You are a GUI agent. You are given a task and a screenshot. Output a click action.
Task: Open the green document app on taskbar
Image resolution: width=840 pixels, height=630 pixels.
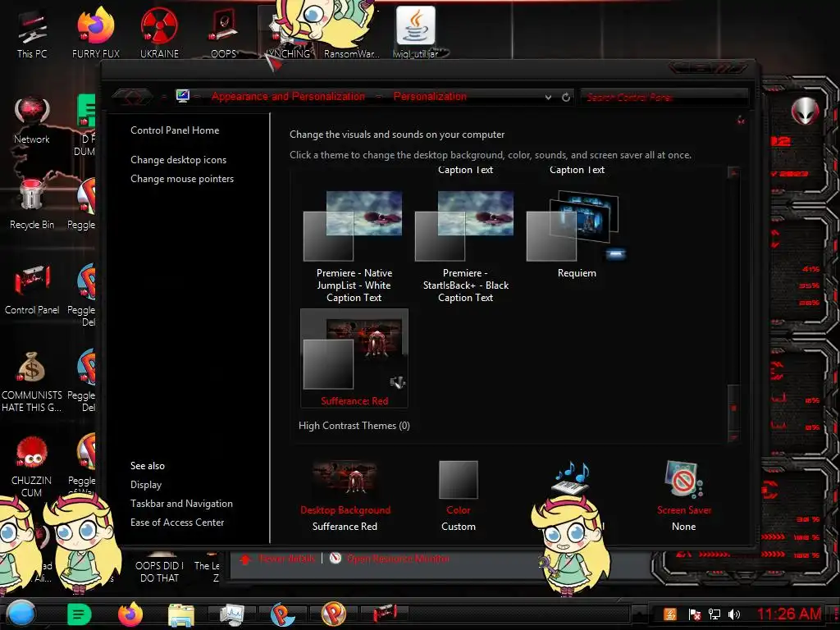pos(80,614)
